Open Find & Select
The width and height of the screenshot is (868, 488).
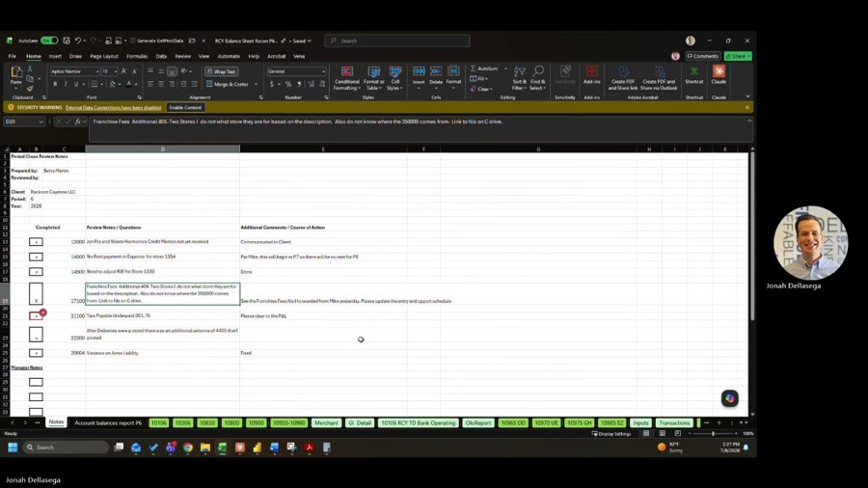click(x=537, y=78)
